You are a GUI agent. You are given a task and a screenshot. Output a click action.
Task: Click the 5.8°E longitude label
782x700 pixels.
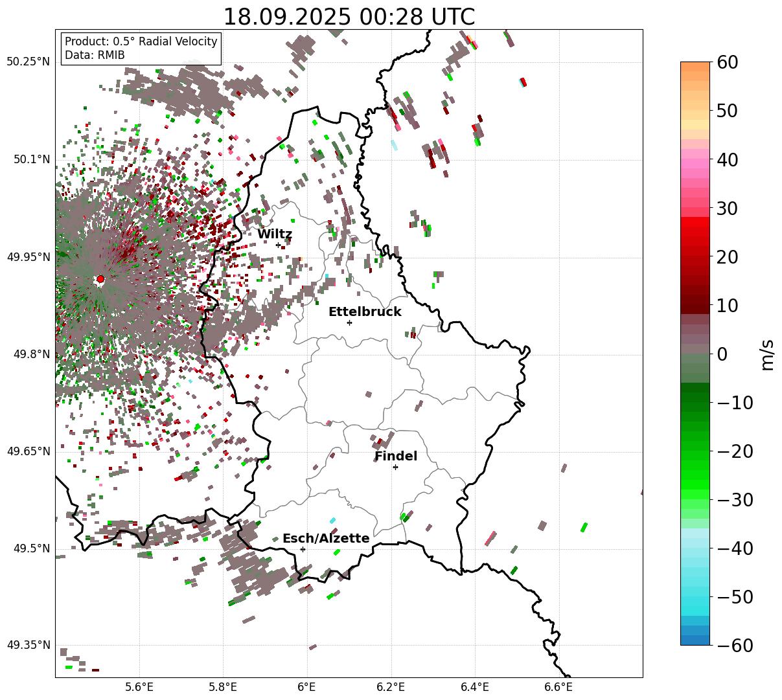point(224,687)
